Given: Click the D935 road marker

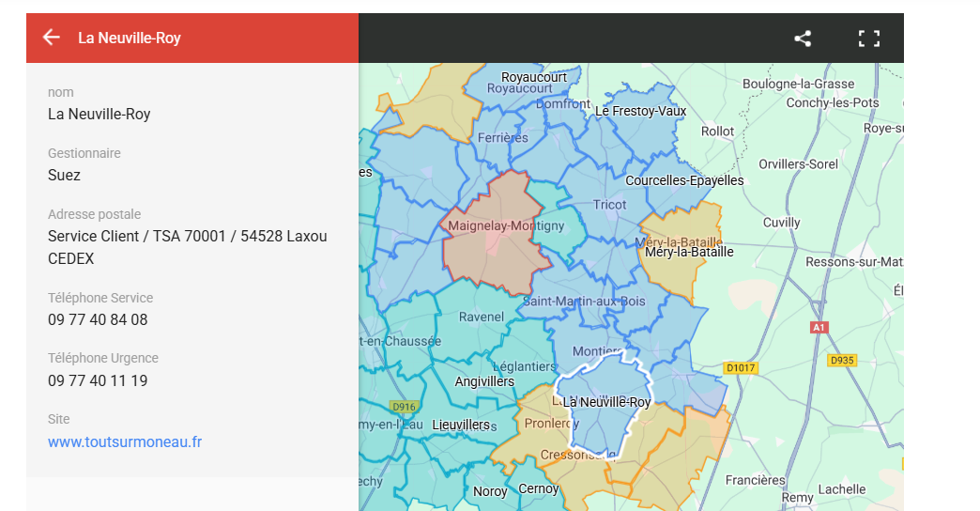Looking at the screenshot, I should pos(842,360).
